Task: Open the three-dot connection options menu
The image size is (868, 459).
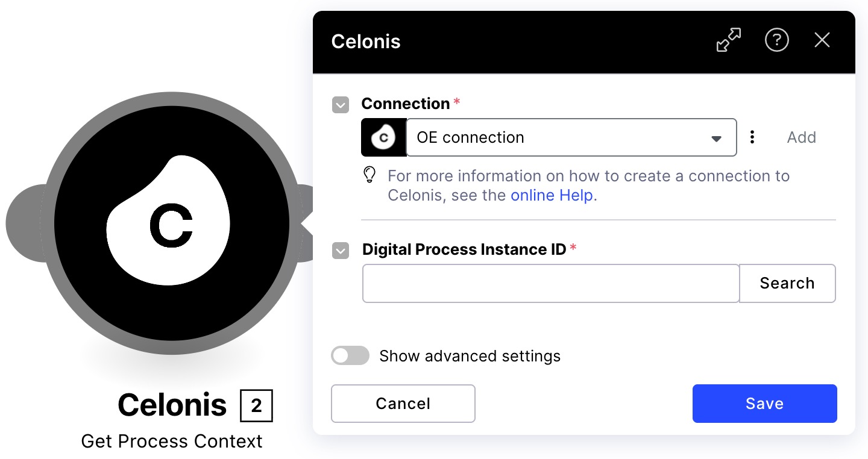Action: pos(752,137)
